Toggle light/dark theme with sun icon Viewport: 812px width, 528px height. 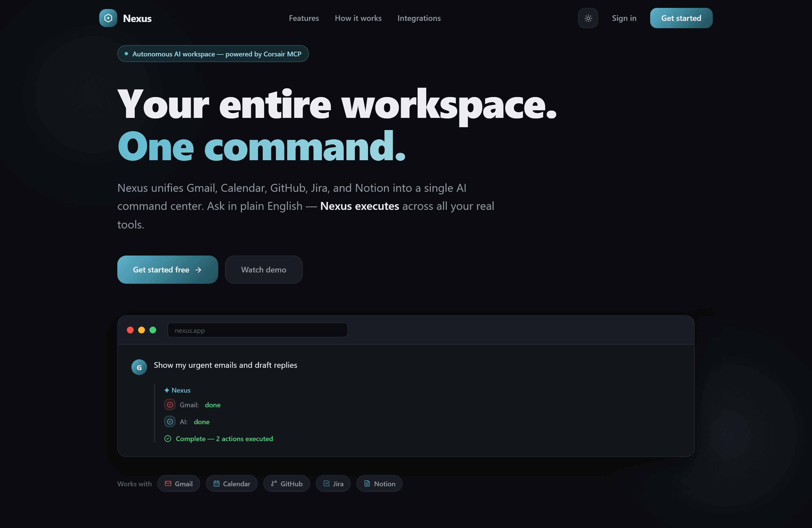tap(588, 18)
